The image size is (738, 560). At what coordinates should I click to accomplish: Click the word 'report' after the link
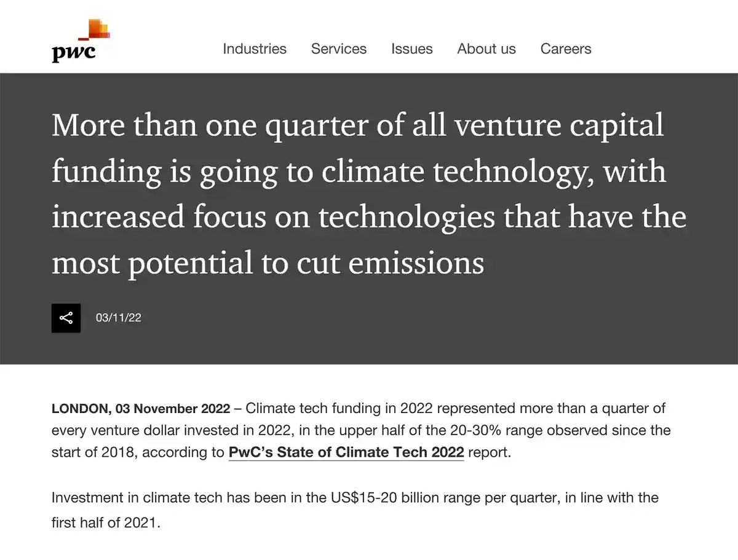(x=488, y=453)
